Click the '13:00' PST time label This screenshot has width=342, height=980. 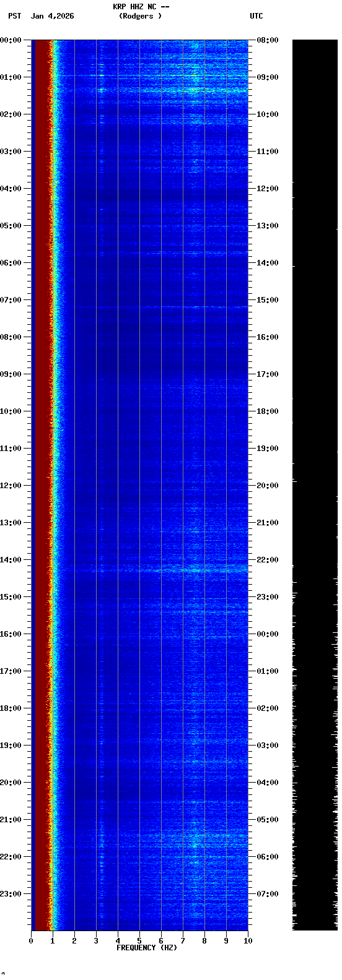[11, 523]
